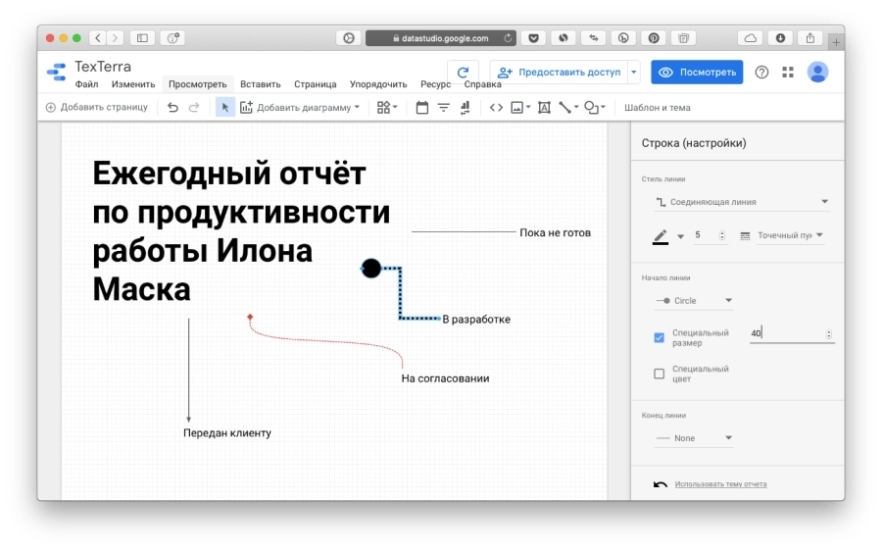Image resolution: width=882 pixels, height=550 pixels.
Task: Insert a text box
Action: click(x=544, y=107)
